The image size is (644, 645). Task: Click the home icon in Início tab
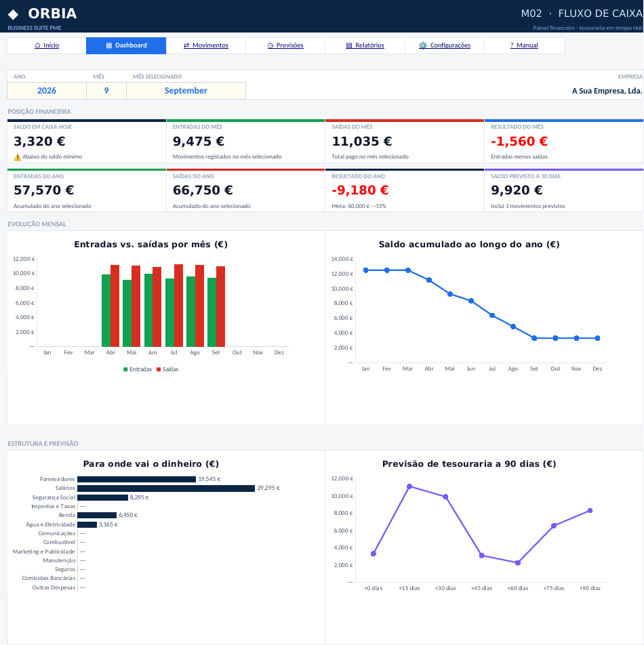(x=37, y=45)
